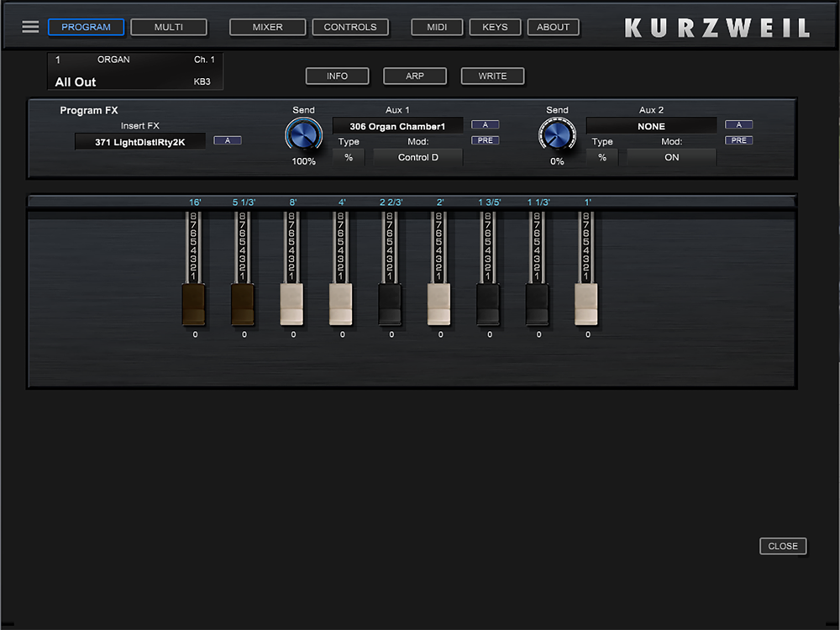Click the 5 1/3' brown drawbar

click(x=243, y=305)
